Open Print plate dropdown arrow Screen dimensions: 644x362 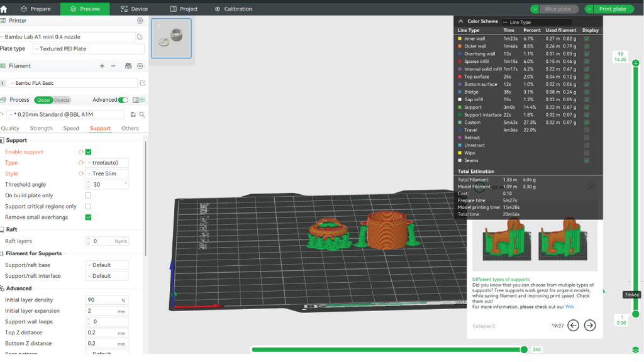pyautogui.click(x=589, y=9)
